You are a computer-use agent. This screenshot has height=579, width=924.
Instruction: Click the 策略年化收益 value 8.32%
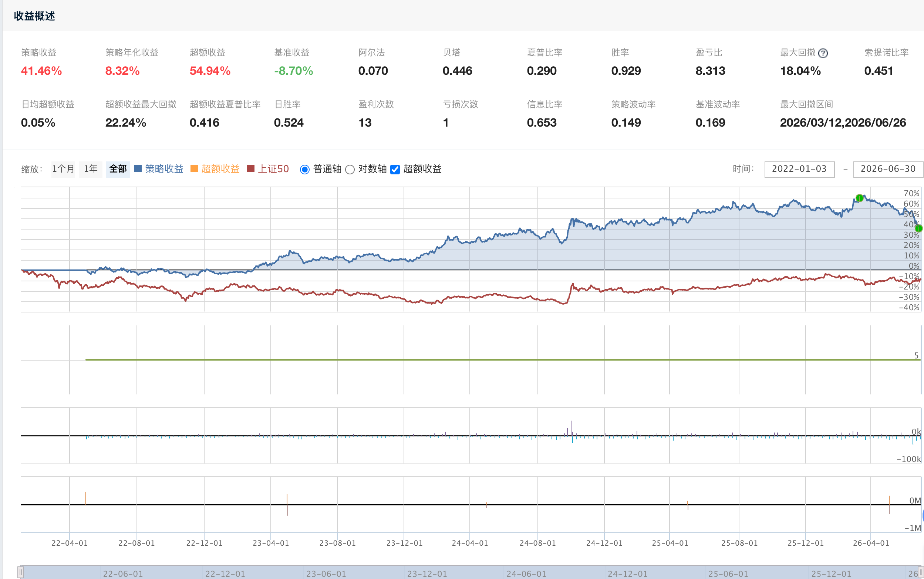pyautogui.click(x=122, y=71)
